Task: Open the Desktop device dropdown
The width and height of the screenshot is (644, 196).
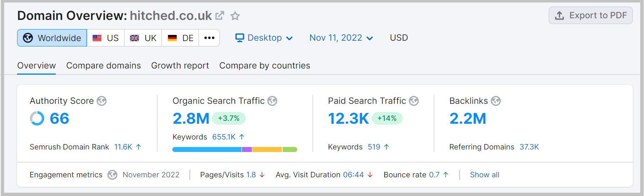Action: point(264,38)
